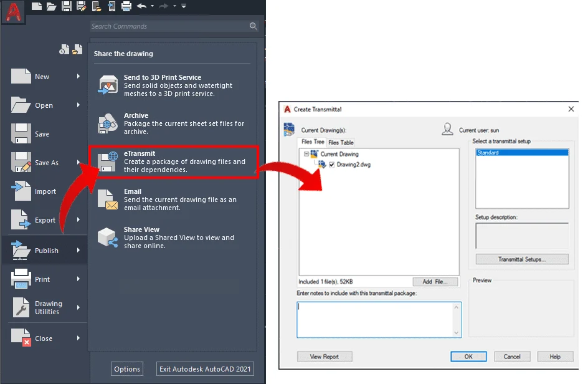Click Cancel in Create Transmittal dialog
Viewport: 588px width, 389px height.
512,357
